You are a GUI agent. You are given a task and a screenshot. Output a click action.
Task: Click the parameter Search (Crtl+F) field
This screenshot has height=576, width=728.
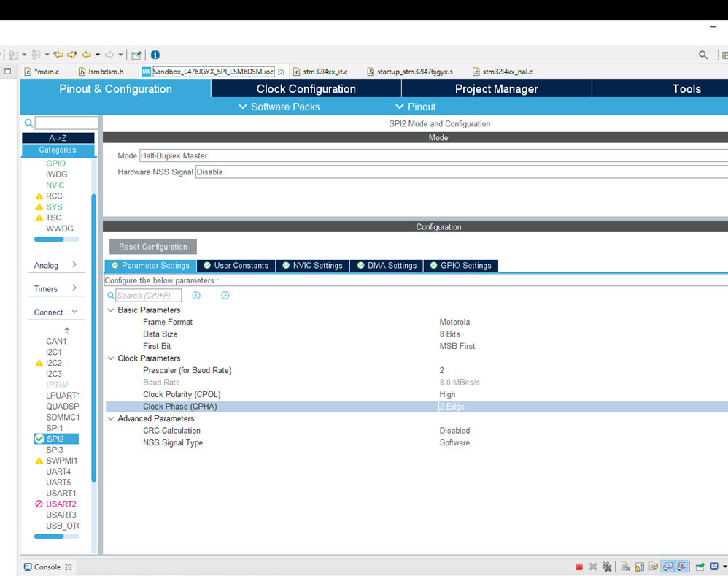149,296
